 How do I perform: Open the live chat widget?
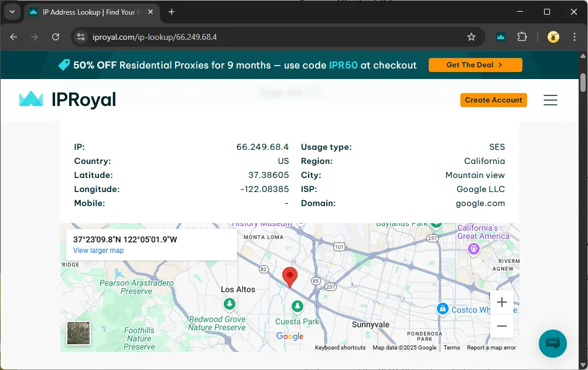pos(552,344)
